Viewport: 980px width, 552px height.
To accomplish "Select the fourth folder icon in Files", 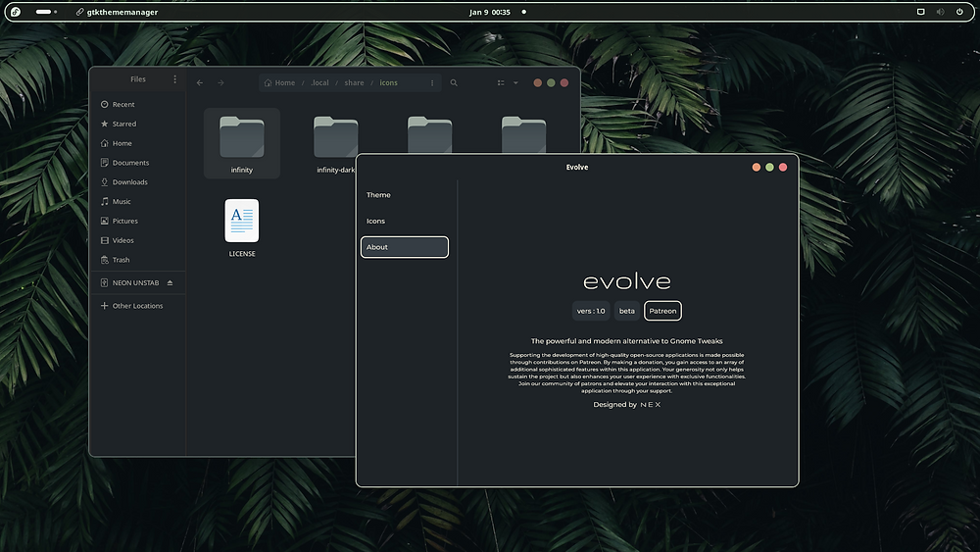I will (523, 135).
